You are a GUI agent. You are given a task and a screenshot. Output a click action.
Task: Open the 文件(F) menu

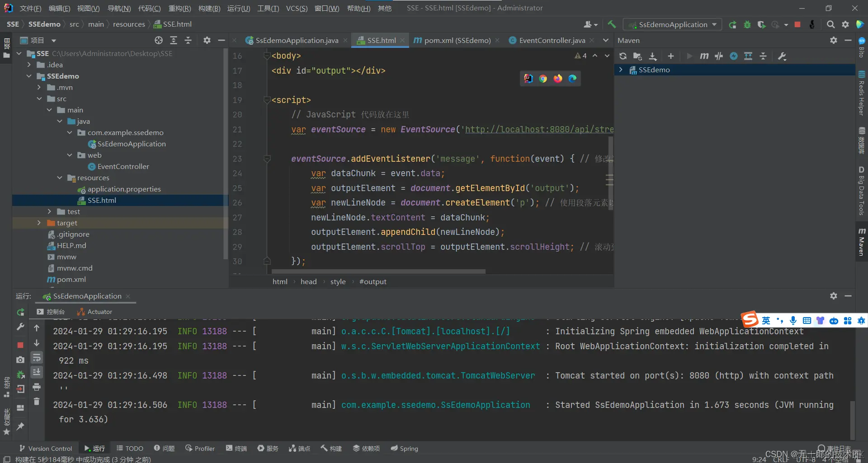point(30,8)
